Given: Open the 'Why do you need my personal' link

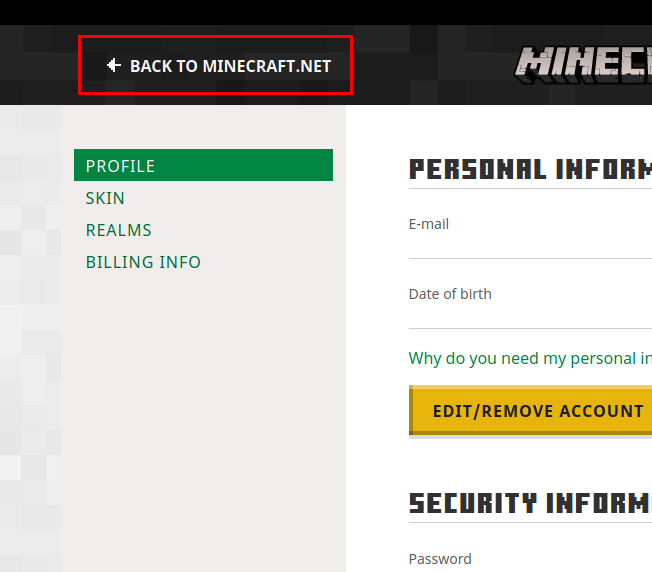Looking at the screenshot, I should [x=530, y=358].
